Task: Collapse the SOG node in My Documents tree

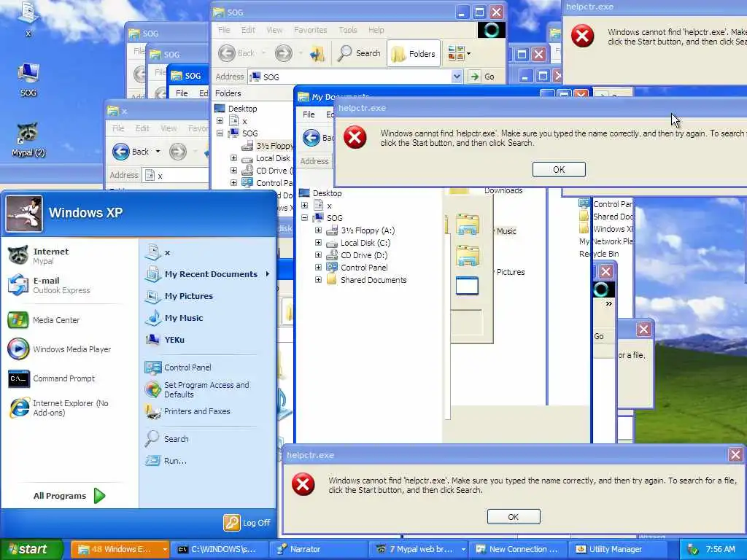Action: tap(304, 217)
